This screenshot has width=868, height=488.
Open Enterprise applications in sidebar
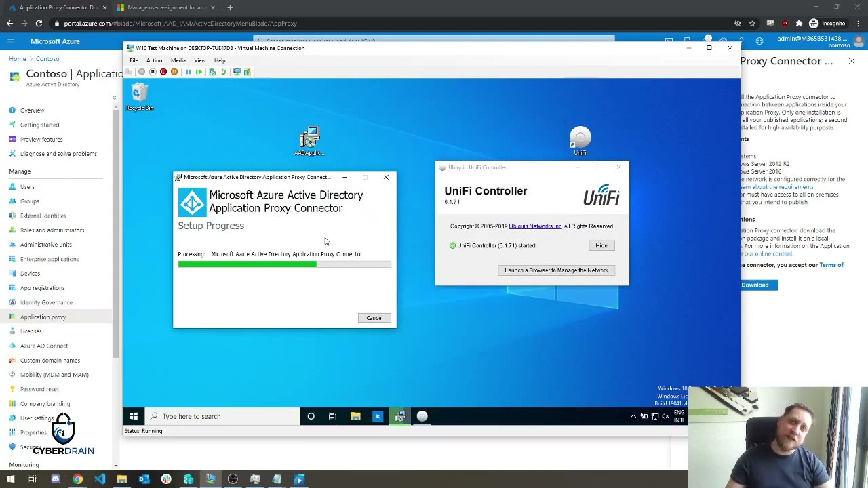[50, 259]
